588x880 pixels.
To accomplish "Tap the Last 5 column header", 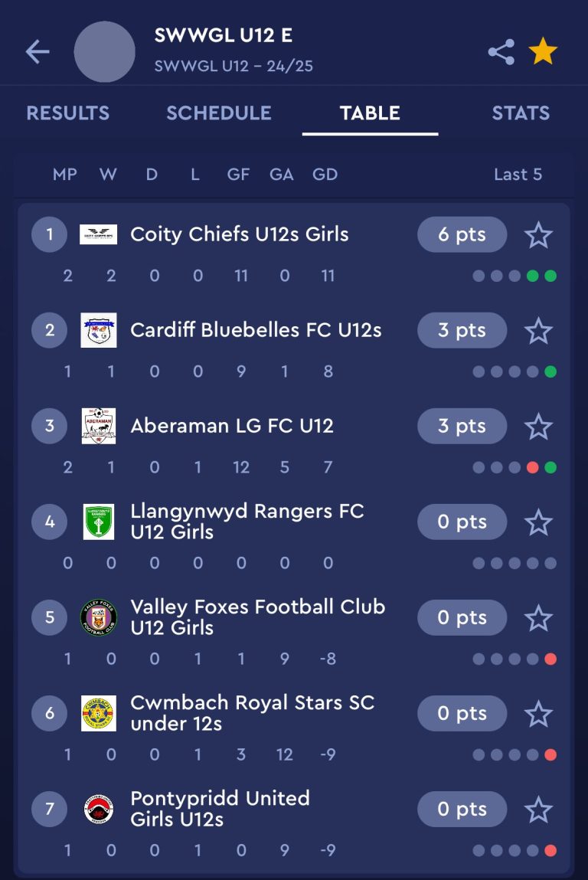I will point(518,175).
